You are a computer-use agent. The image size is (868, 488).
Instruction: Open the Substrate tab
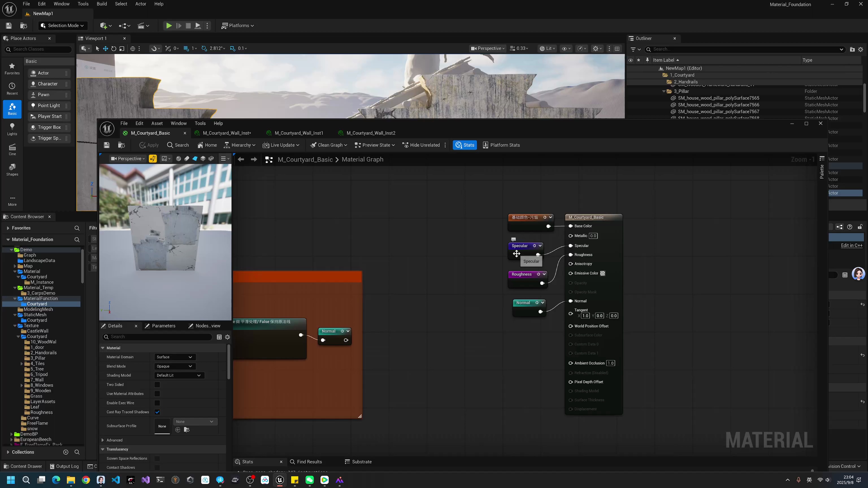[359, 462]
